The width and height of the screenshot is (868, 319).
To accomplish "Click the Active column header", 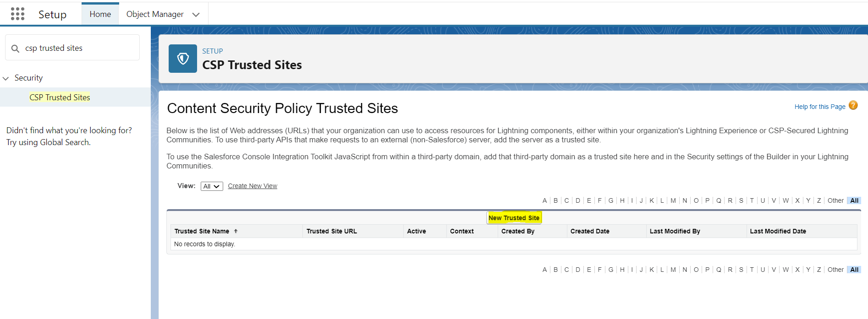I will point(416,231).
